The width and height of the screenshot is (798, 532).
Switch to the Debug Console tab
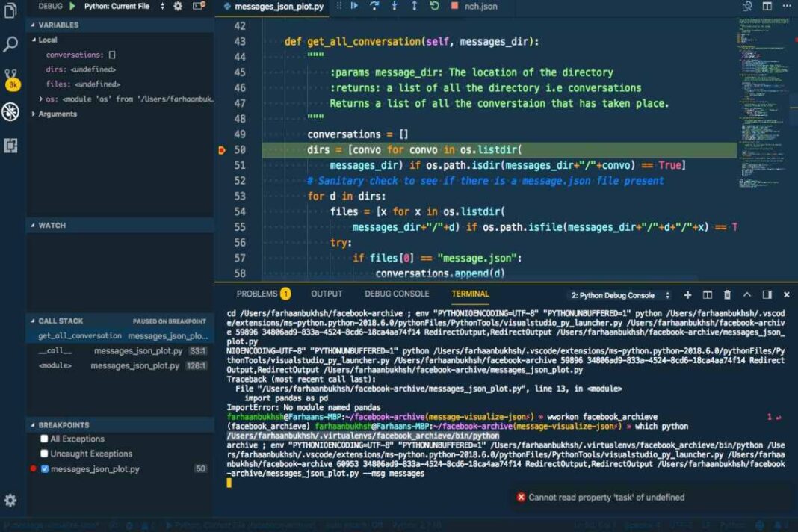click(x=397, y=294)
